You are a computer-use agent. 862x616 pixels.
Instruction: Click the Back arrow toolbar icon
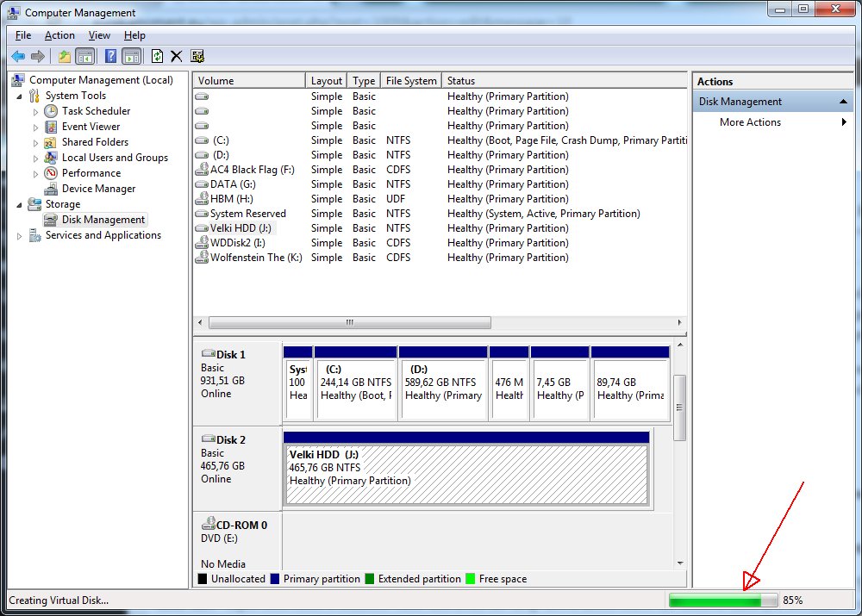pos(18,56)
